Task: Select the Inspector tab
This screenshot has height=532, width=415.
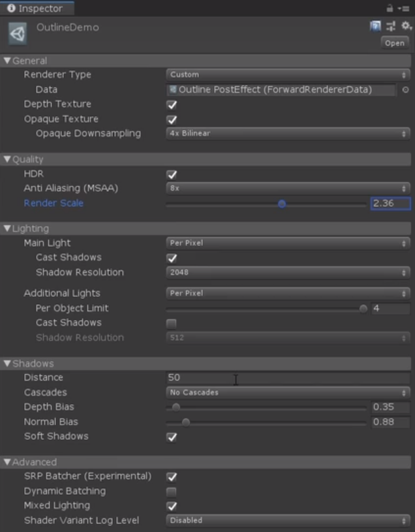Action: (37, 8)
